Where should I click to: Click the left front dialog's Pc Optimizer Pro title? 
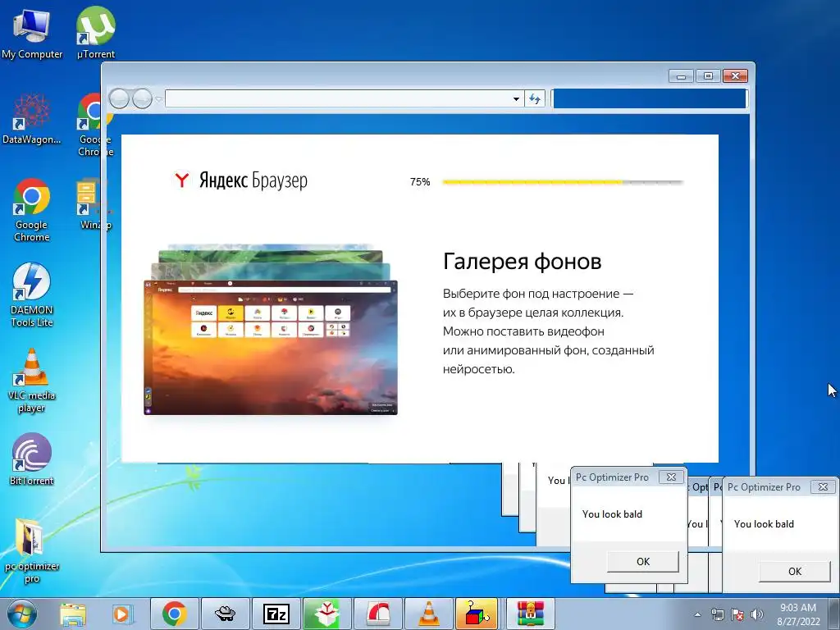(612, 477)
